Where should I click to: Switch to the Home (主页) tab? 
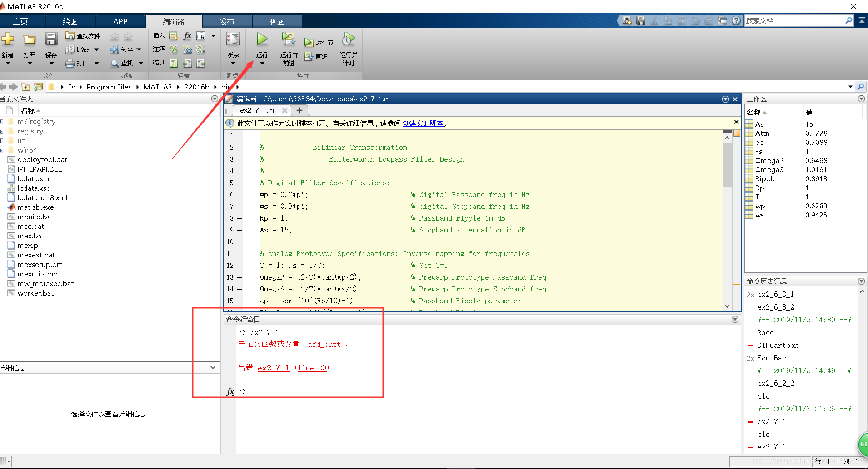20,21
